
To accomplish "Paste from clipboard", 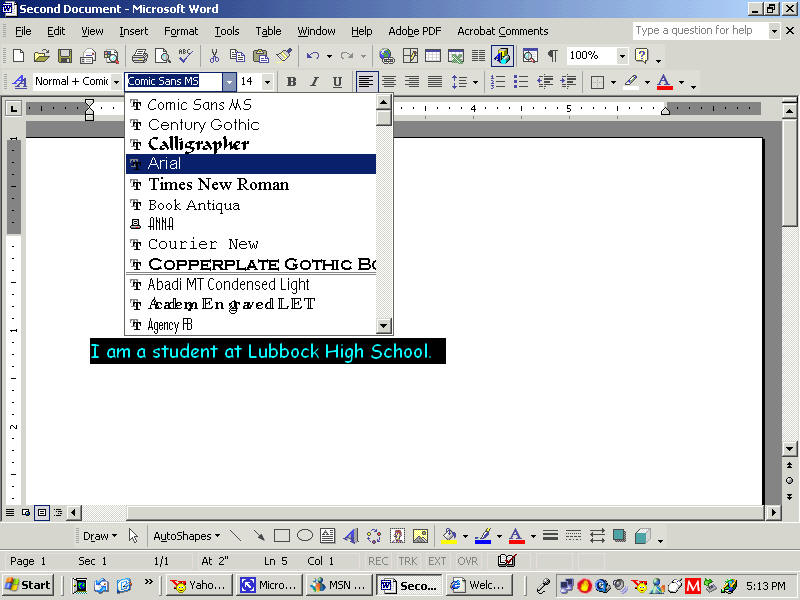I will click(261, 56).
